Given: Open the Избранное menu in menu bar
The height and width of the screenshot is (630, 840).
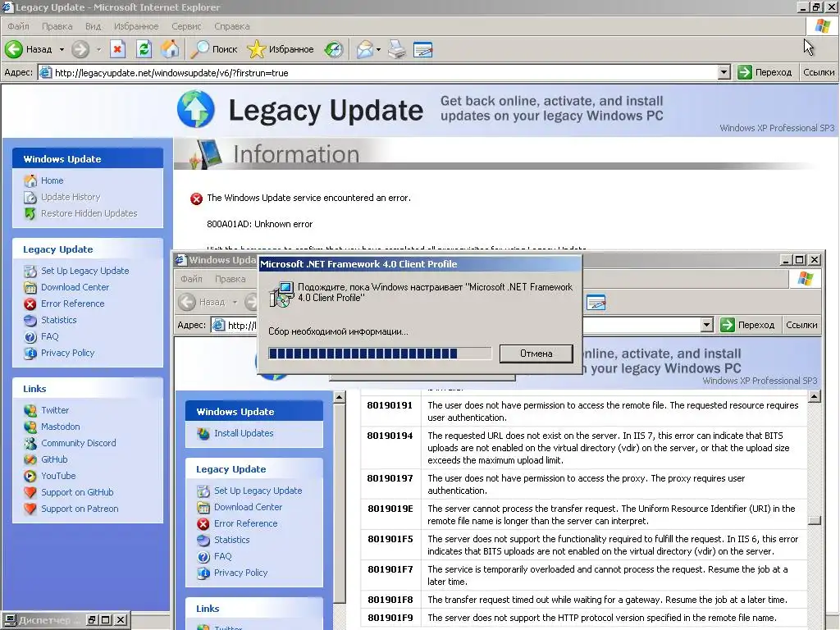Looking at the screenshot, I should [136, 26].
